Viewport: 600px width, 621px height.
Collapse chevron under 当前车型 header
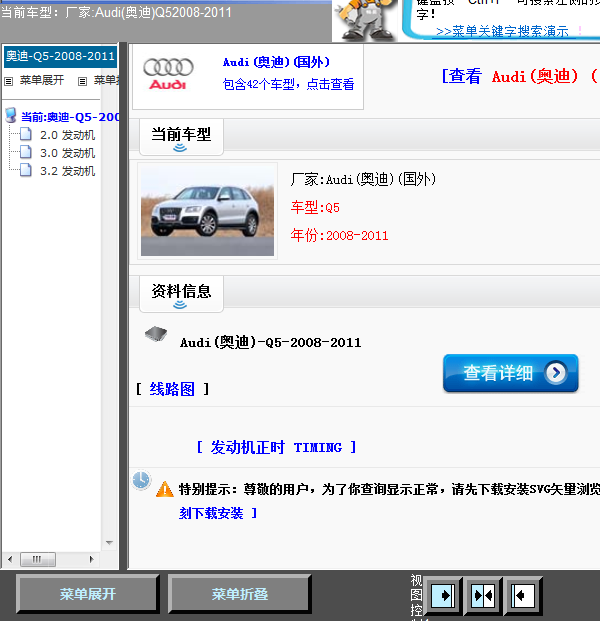(180, 148)
